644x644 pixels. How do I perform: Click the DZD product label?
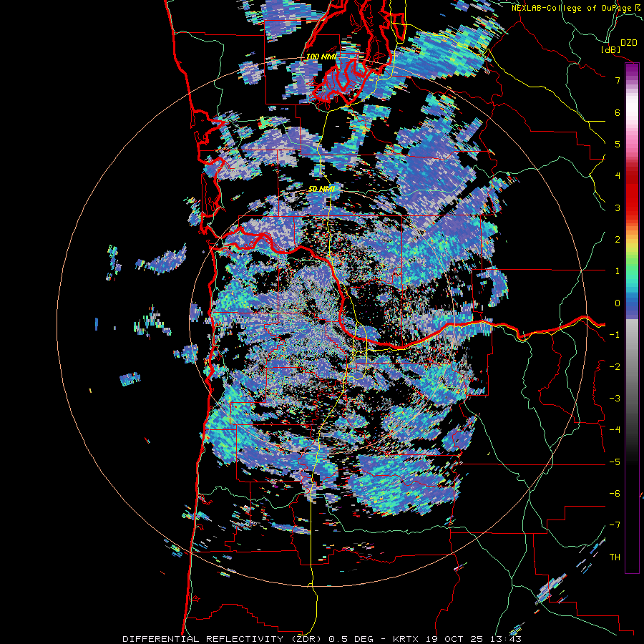[x=628, y=43]
